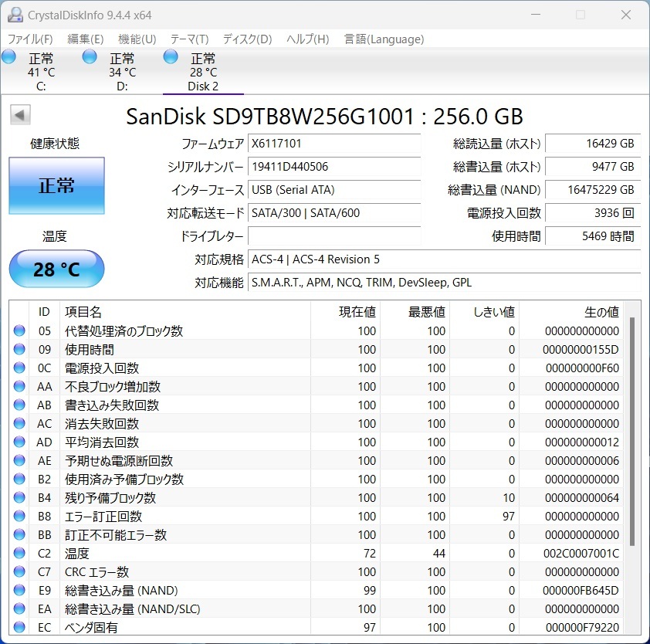The height and width of the screenshot is (644, 650).
Task: Click the power-on hours value 5469 時間
Action: (x=593, y=236)
